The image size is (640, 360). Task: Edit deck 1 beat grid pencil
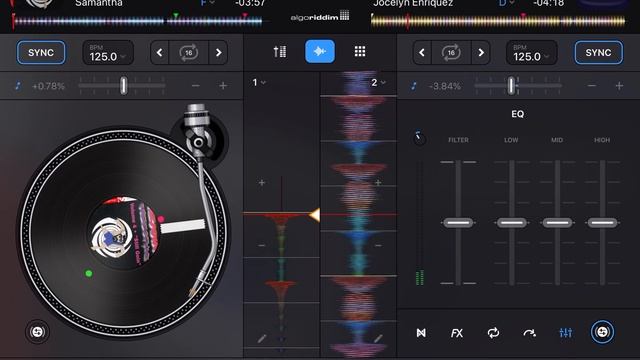262,338
